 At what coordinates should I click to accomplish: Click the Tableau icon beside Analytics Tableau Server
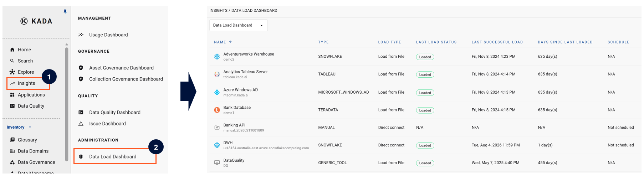coord(217,74)
